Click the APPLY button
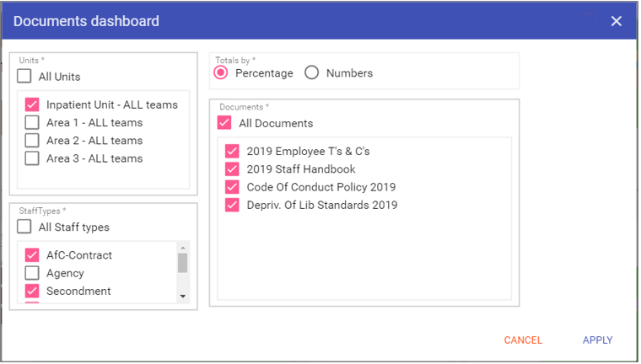This screenshot has height=364, width=641. (x=597, y=340)
